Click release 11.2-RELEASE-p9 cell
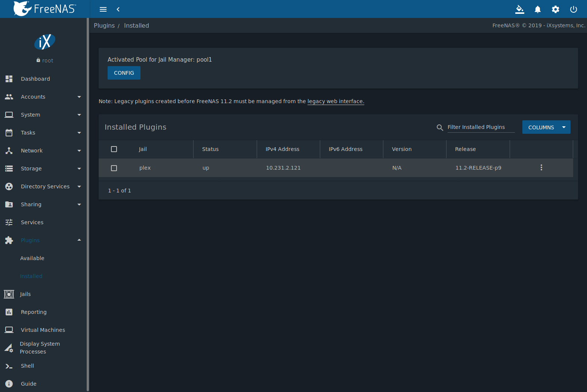Image resolution: width=587 pixels, height=392 pixels. [x=478, y=168]
